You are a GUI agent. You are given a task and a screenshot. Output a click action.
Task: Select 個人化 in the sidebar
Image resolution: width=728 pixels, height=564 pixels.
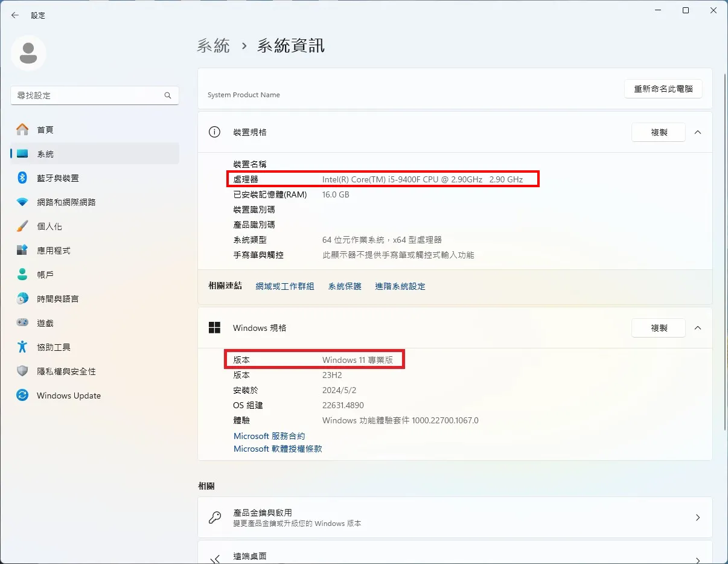(x=95, y=226)
